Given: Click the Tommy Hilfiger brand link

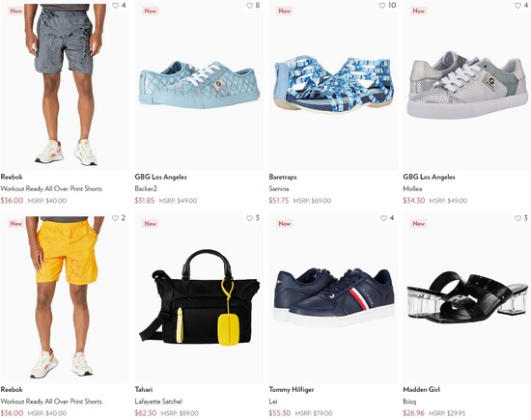Looking at the screenshot, I should [292, 389].
